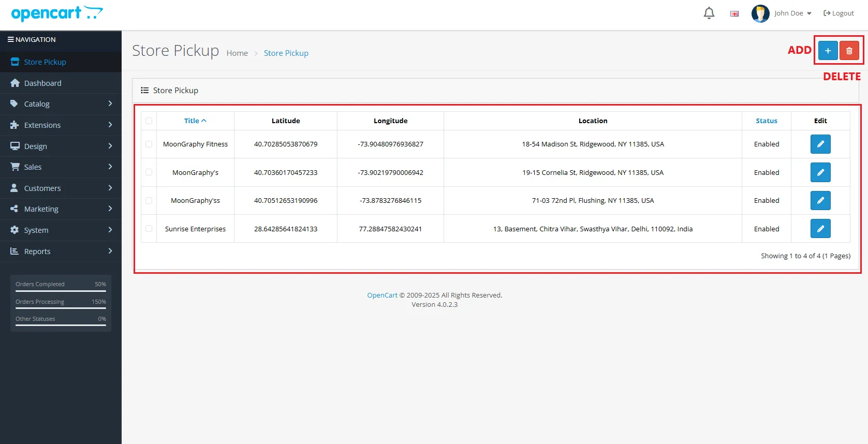868x444 pixels.
Task: Click the opencart logo
Action: coord(57,13)
